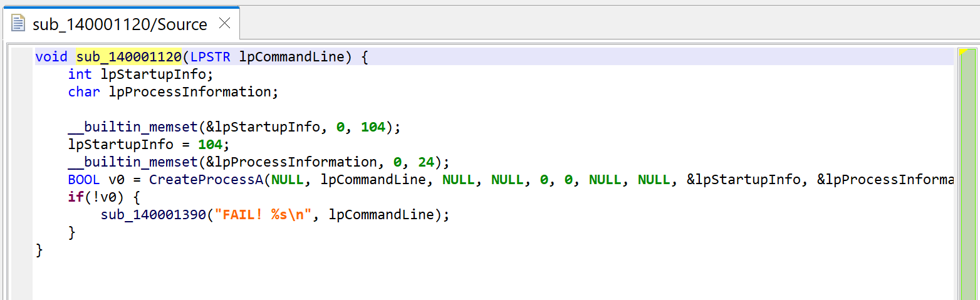Click the second __builtin_memset call with 24
Viewport: 980px width, 300px height.
click(259, 162)
